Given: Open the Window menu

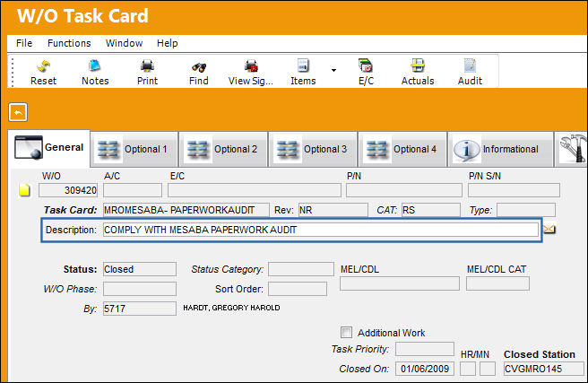Looking at the screenshot, I should point(124,43).
